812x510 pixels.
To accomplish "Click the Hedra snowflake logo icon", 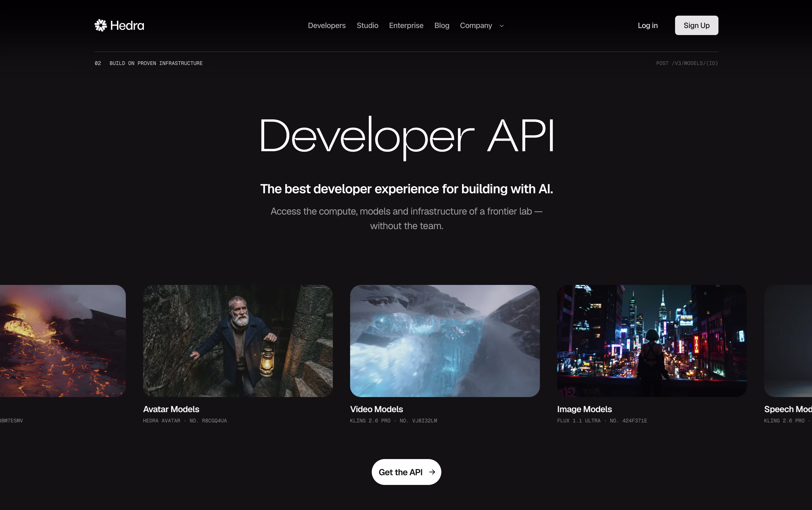I will pyautogui.click(x=101, y=25).
